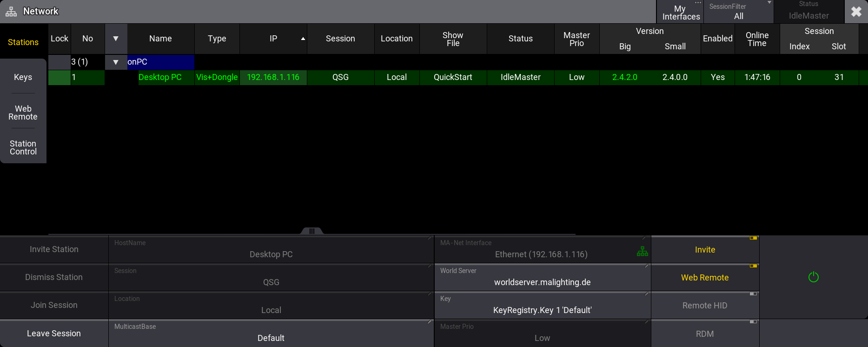Image resolution: width=868 pixels, height=347 pixels.
Task: Edit the Session field showing QSG
Action: pos(271,278)
